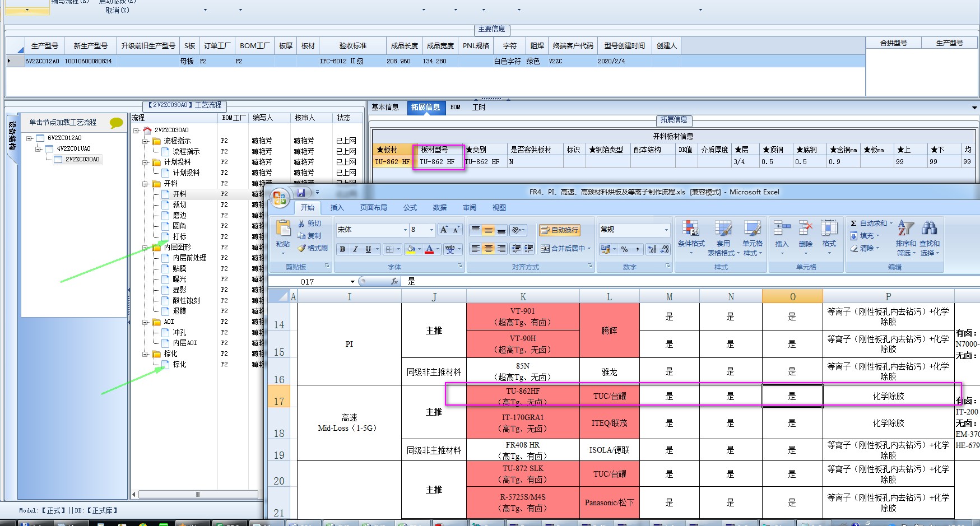Click the Cut (剪切) scissors icon

coord(301,224)
